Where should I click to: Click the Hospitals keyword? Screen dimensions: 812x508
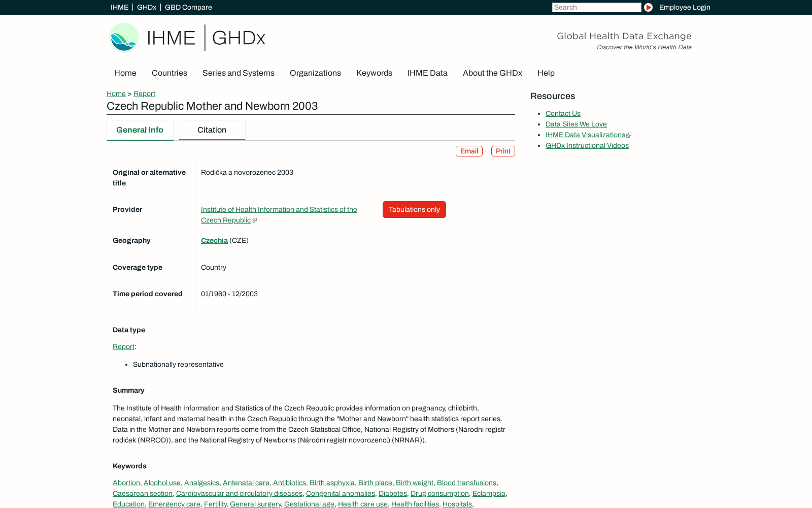[x=457, y=504]
